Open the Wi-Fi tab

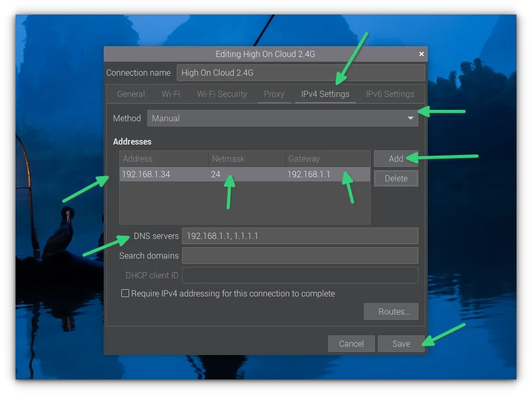171,94
